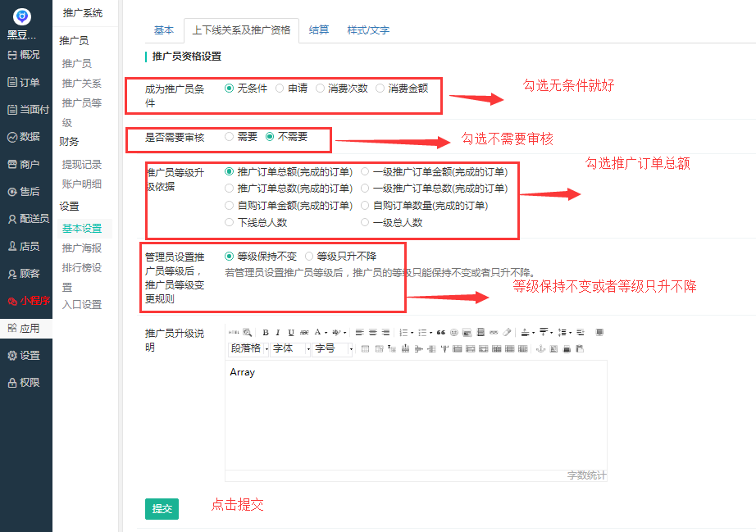Expand numbered list style arrow
756x532 pixels.
(x=412, y=333)
